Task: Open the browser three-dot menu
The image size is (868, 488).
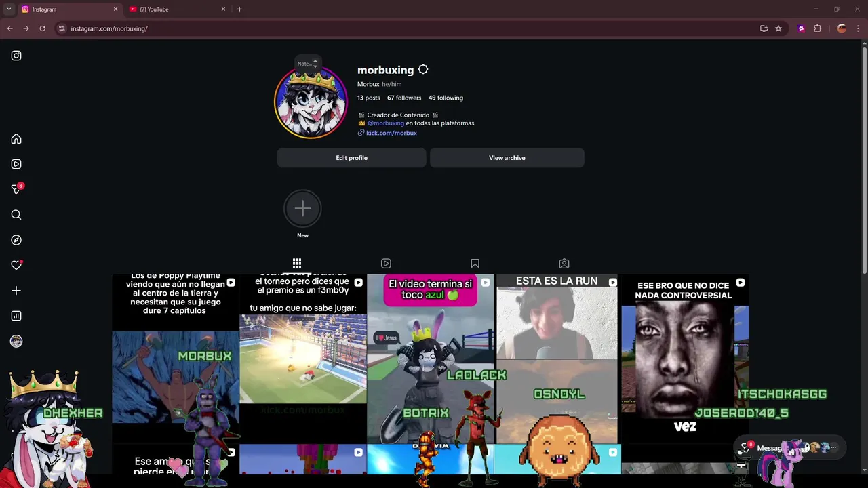Action: [x=859, y=28]
